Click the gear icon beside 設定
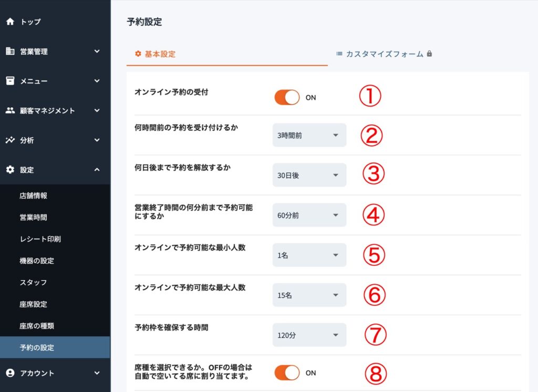The width and height of the screenshot is (538, 392). 9,170
